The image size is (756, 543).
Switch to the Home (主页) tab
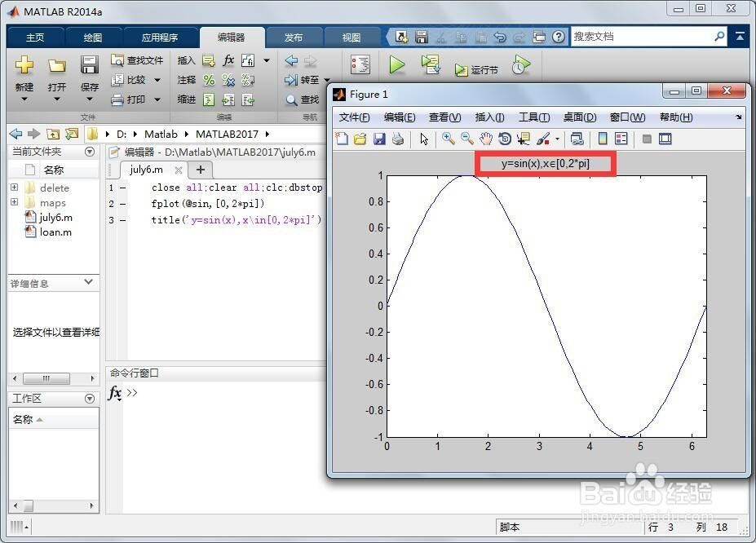coord(35,38)
